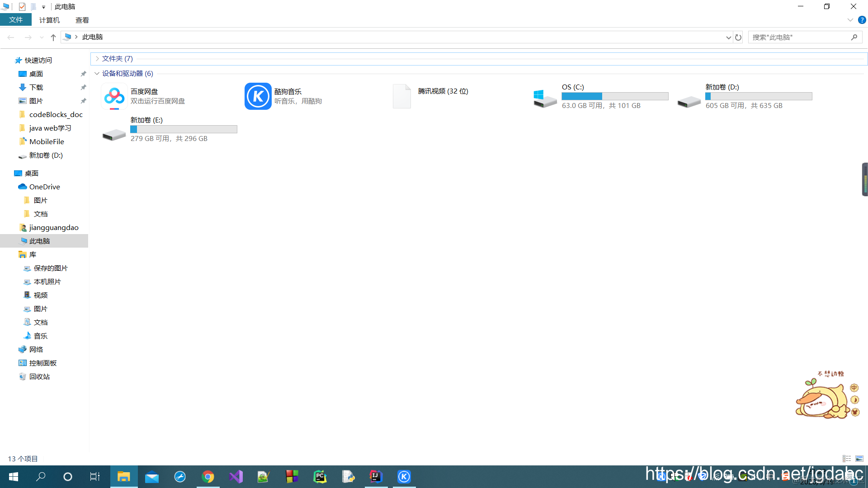Switch to details view in status bar
The image size is (868, 488).
[x=847, y=459]
